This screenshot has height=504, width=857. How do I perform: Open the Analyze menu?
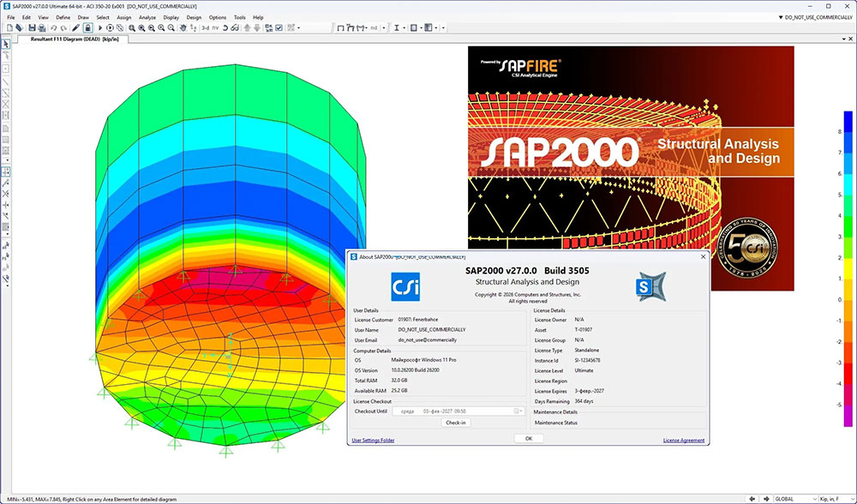pyautogui.click(x=147, y=16)
